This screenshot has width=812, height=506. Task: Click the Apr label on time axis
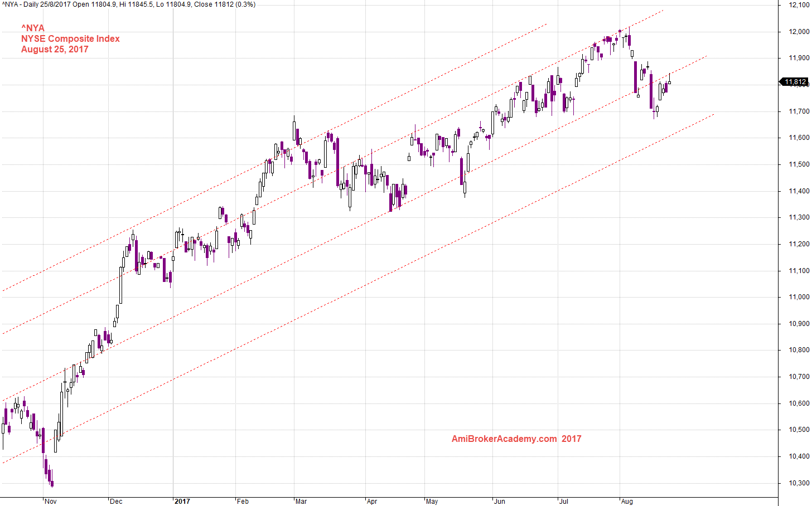(x=372, y=502)
